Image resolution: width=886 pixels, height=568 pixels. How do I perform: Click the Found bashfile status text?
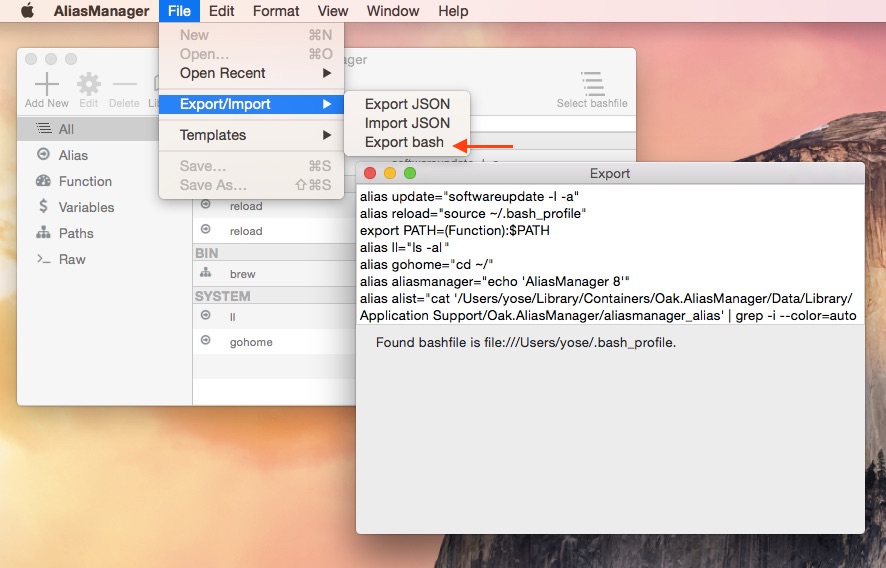(x=526, y=342)
